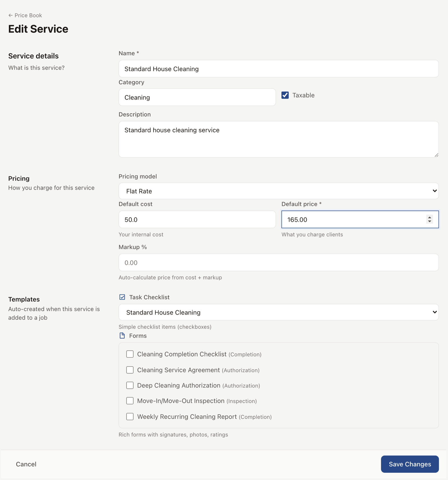Viewport: 448px width, 480px height.
Task: Focus the Name input field
Action: click(279, 69)
